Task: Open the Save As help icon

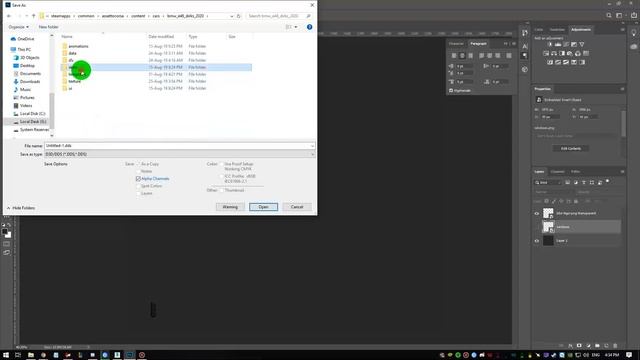Action: coord(309,27)
